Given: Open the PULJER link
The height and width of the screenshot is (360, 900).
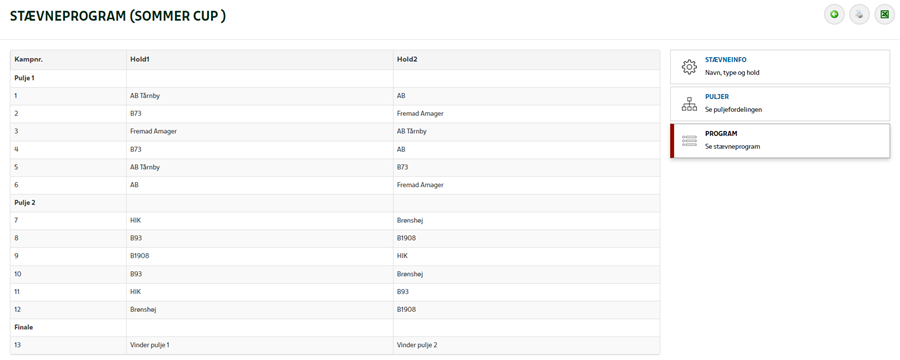Looking at the screenshot, I should point(717,96).
